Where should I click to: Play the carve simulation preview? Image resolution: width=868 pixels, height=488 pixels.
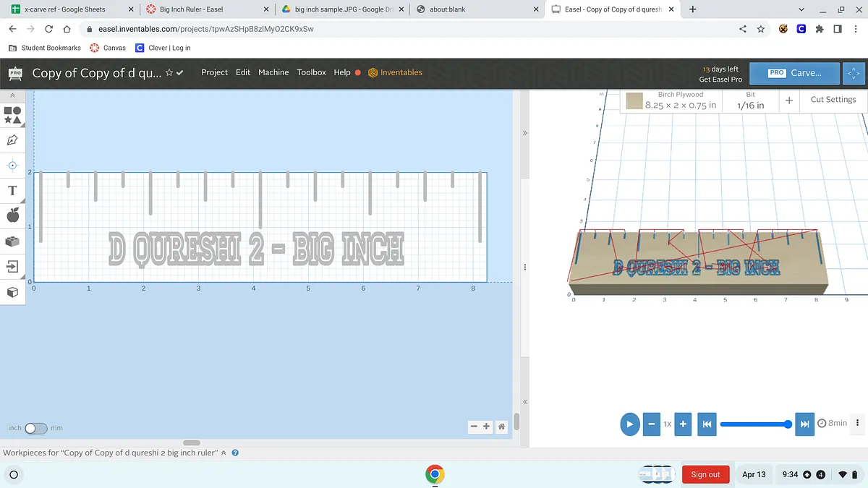pos(629,424)
